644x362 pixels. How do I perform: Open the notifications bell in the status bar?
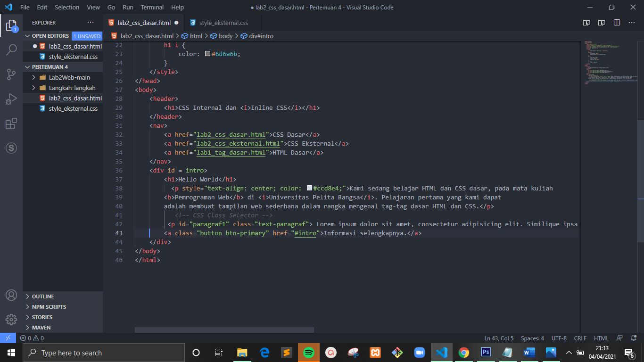click(632, 338)
